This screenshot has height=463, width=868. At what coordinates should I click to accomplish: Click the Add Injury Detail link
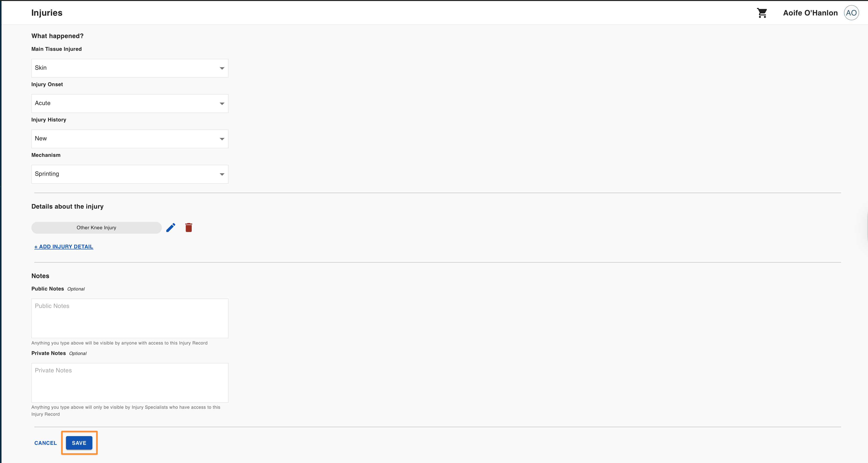(64, 247)
